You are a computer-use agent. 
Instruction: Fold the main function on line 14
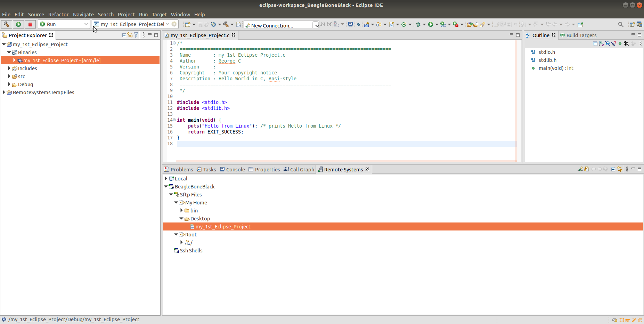coord(174,120)
